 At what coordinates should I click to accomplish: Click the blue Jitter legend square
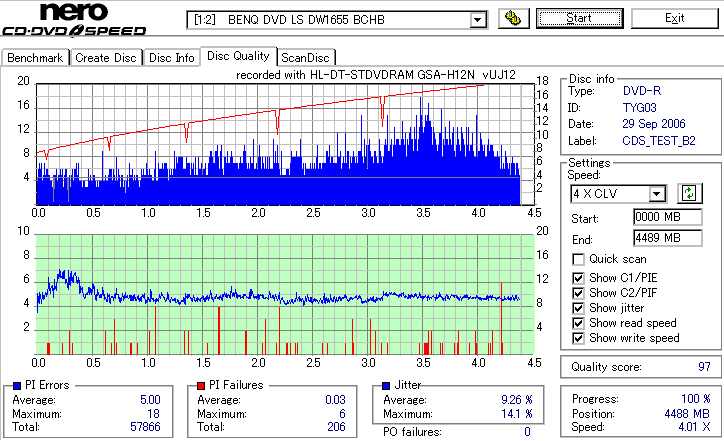pos(386,385)
